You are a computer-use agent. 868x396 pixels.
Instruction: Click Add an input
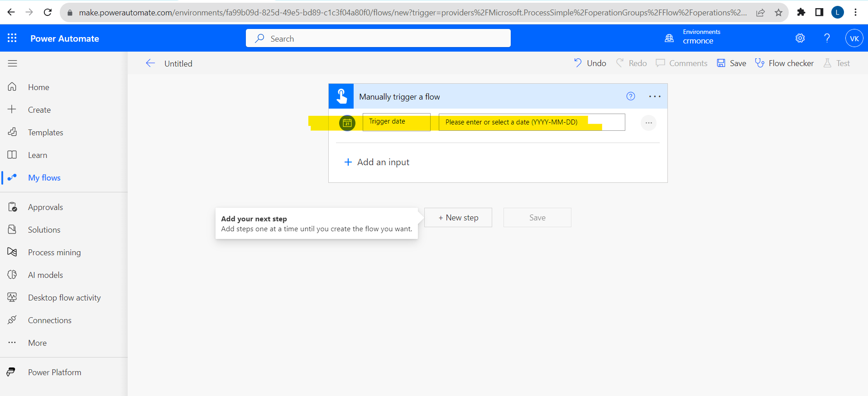[x=377, y=162]
